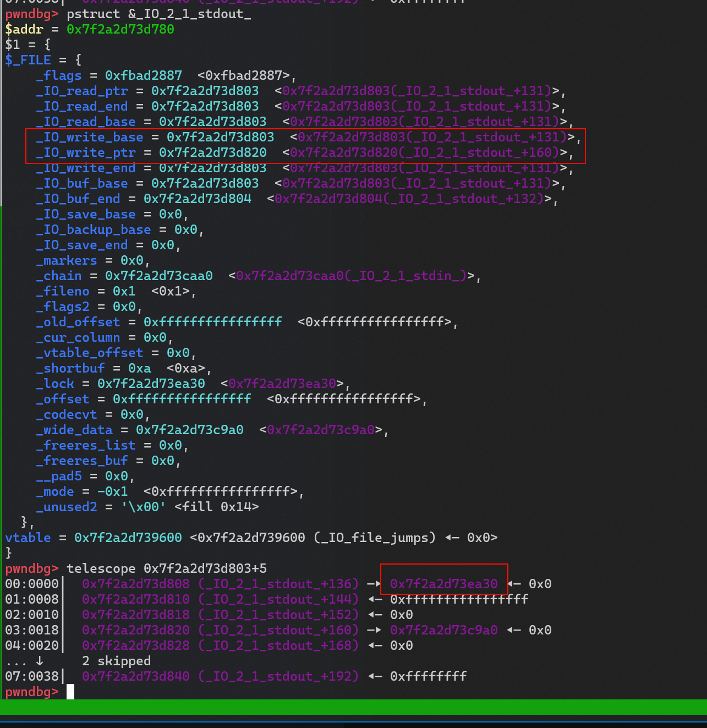The width and height of the screenshot is (707, 728).
Task: Select the _shortbuf value 0xa
Action: click(x=140, y=368)
